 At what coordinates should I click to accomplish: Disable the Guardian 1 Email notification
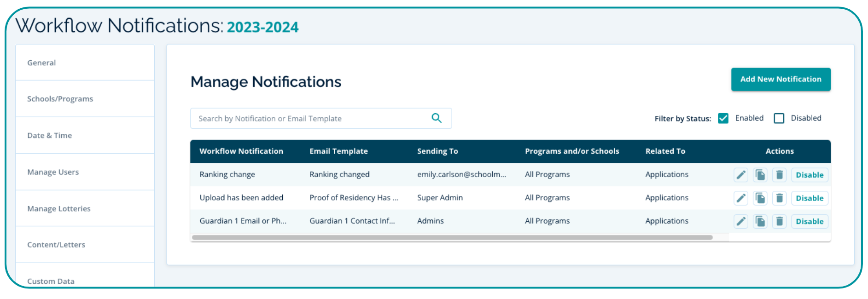pyautogui.click(x=809, y=221)
